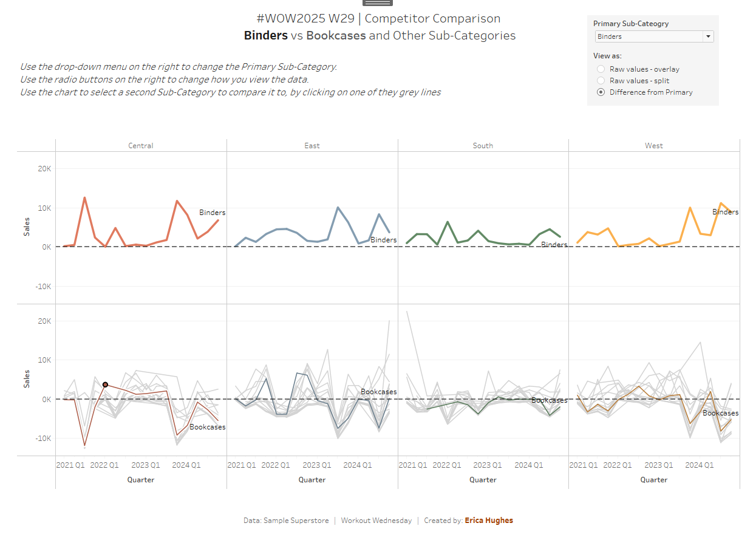Click the 2024 Q1 axis label under South
Image resolution: width=756 pixels, height=540 pixels.
528,465
